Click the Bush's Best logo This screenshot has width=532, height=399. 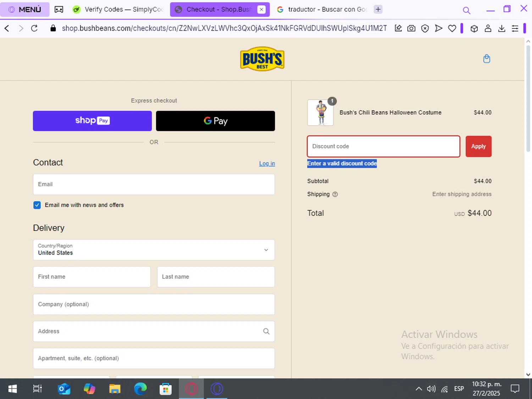[262, 59]
